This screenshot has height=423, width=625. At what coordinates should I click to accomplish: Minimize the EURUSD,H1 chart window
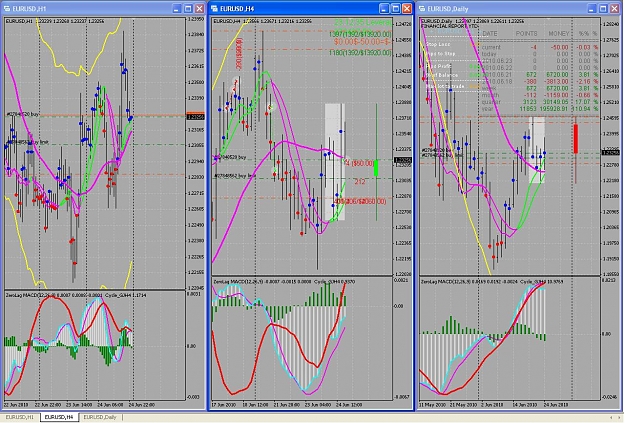177,8
